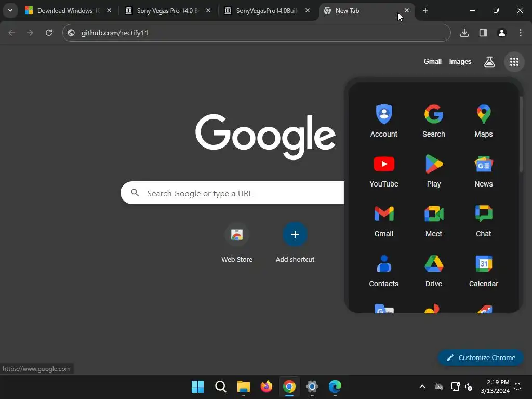Switch to Sony Vegas Pro 14.0 tab
Viewport: 532px width, 399px height.
[168, 10]
